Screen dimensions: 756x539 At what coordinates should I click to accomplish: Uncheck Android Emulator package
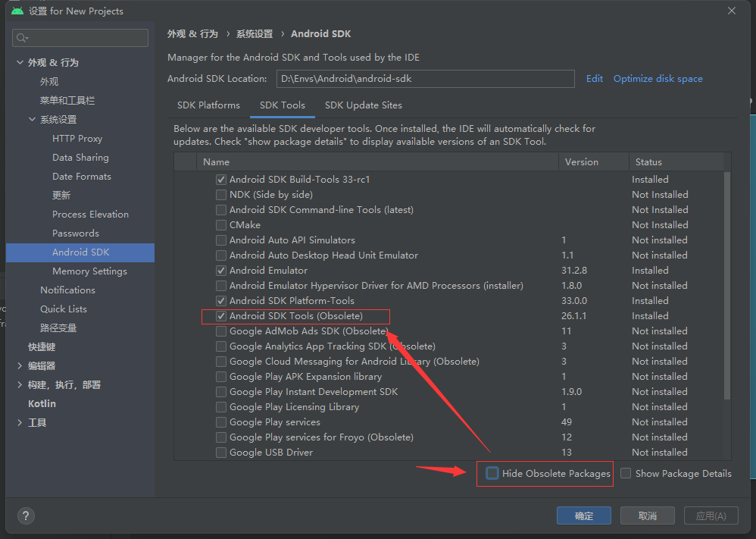[221, 271]
